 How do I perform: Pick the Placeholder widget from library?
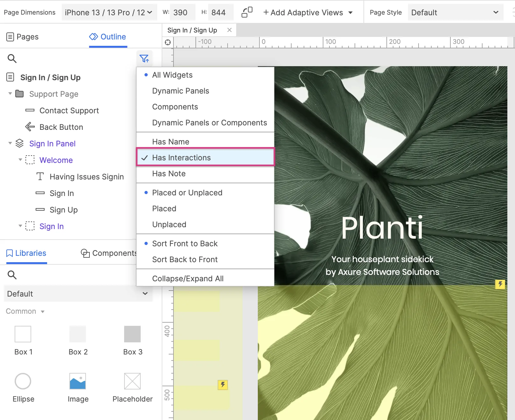click(x=132, y=381)
